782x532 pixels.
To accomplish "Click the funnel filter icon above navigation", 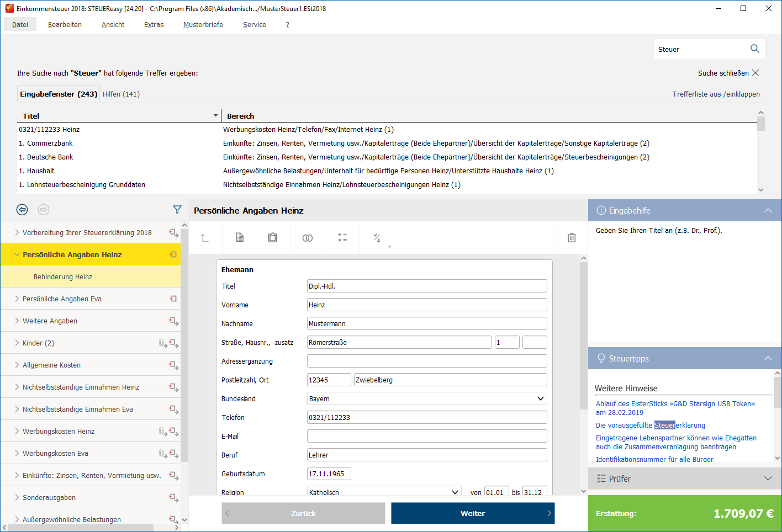I will point(177,210).
